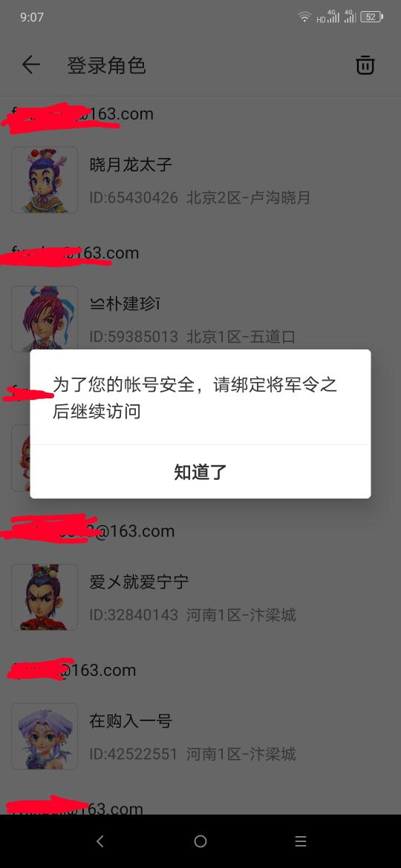
Task: Tap the Android back navigation button
Action: coord(100,841)
